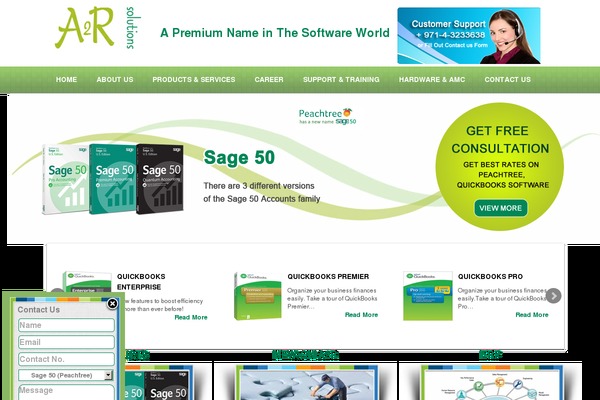Click the Customer Support phone number text
The image size is (600, 400).
coord(451,35)
